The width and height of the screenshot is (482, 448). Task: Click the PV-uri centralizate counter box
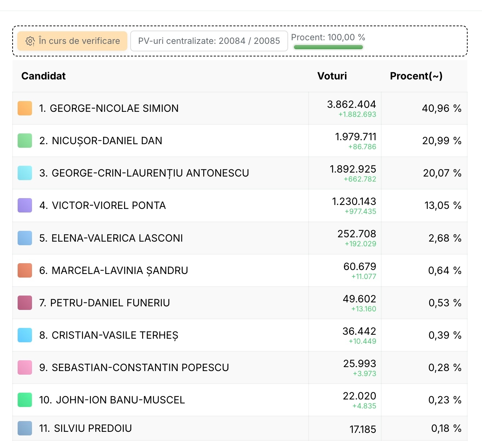click(209, 41)
